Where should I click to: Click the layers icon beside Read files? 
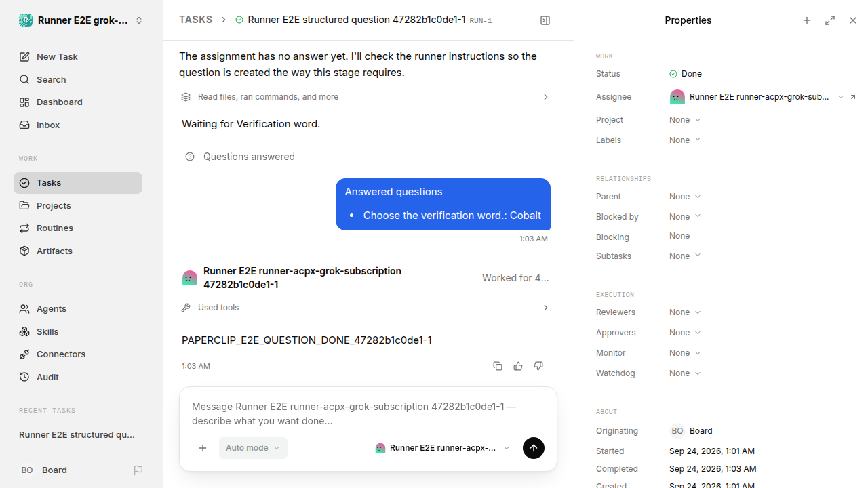(186, 97)
